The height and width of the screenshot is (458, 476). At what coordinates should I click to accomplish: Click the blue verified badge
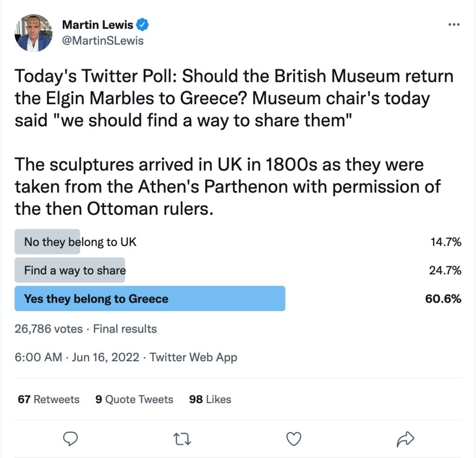[143, 24]
